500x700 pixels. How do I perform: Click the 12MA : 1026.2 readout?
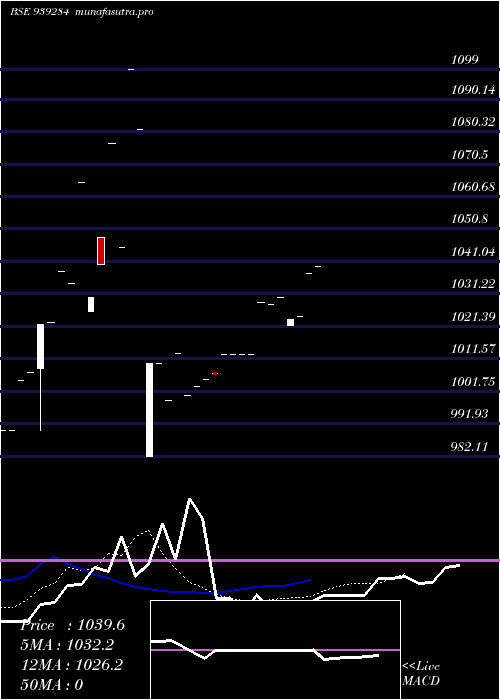coord(72,665)
